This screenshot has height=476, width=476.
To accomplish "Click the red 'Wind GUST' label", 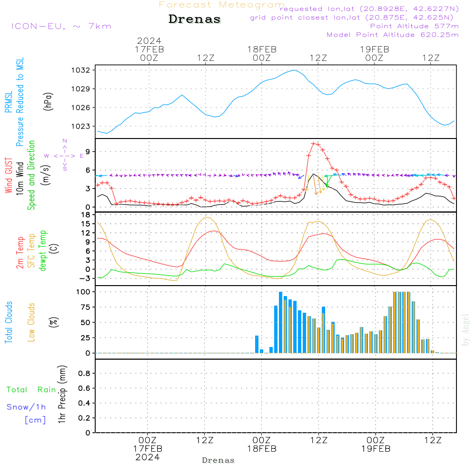I will click(9, 175).
